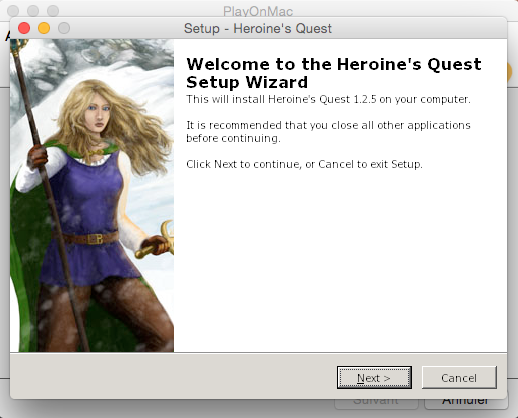Click PlayOnMac's grey close button behind the dialog
This screenshot has height=418, width=518.
pos(13,11)
